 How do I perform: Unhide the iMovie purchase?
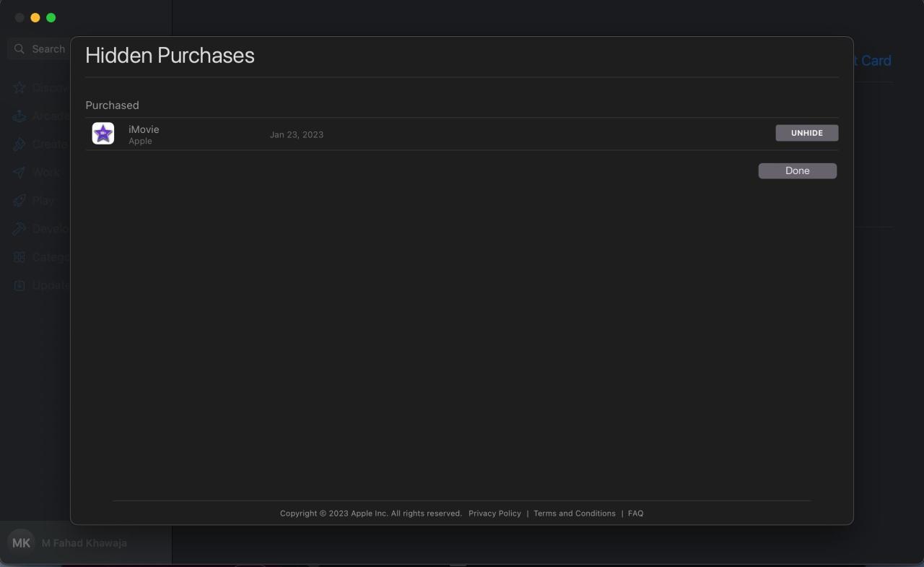click(807, 133)
